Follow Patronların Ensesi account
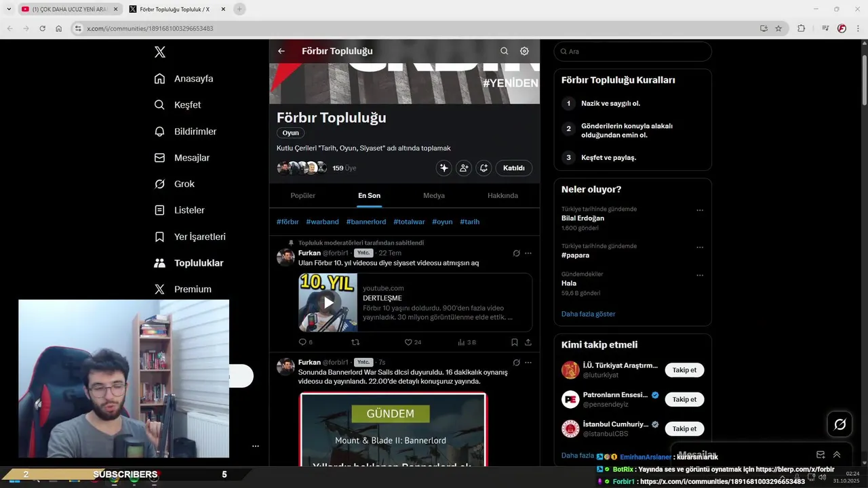This screenshot has height=488, width=868. 684,399
